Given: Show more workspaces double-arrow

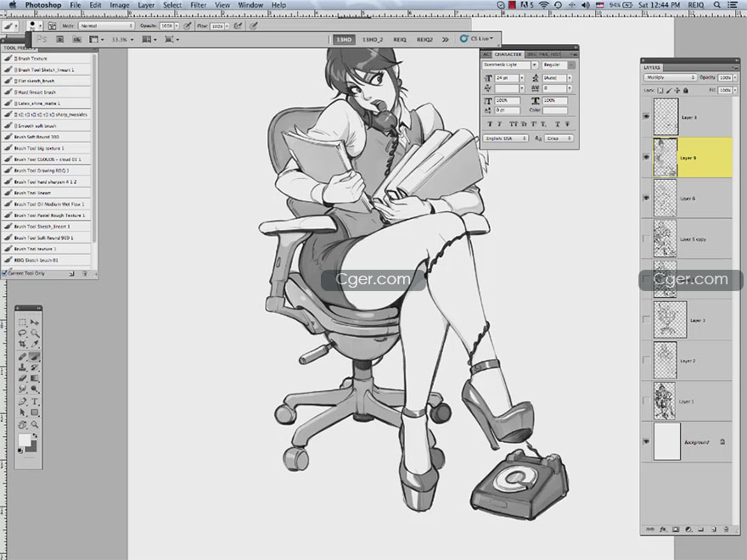Looking at the screenshot, I should (x=445, y=40).
